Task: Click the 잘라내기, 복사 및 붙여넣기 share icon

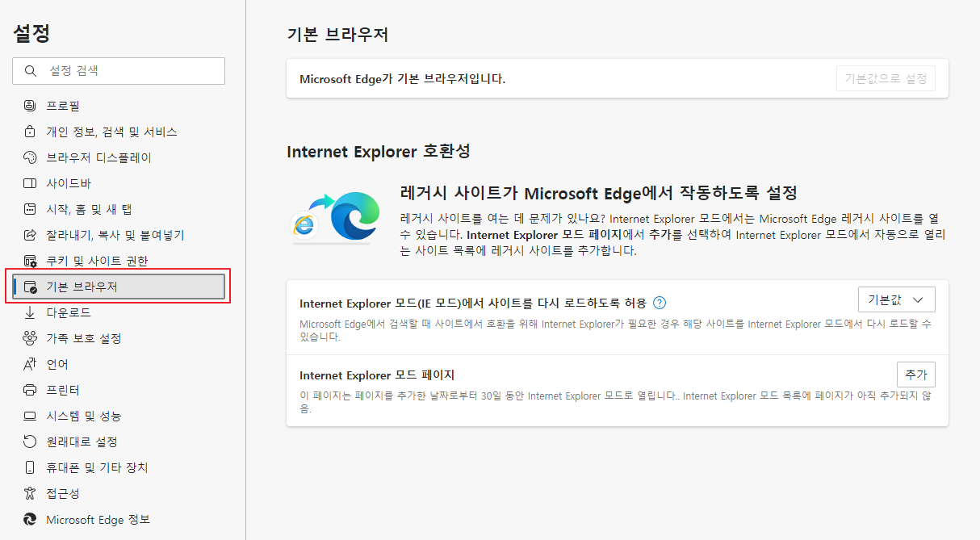Action: click(31, 235)
